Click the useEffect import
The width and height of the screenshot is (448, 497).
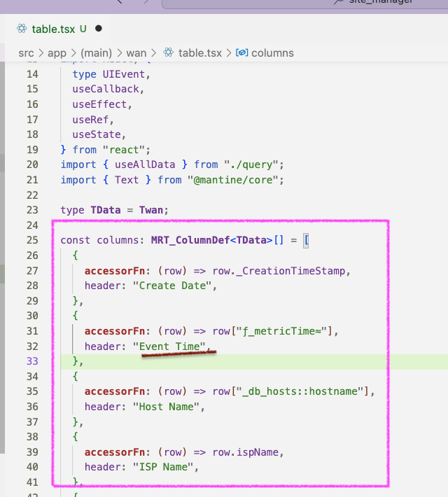[x=99, y=104]
